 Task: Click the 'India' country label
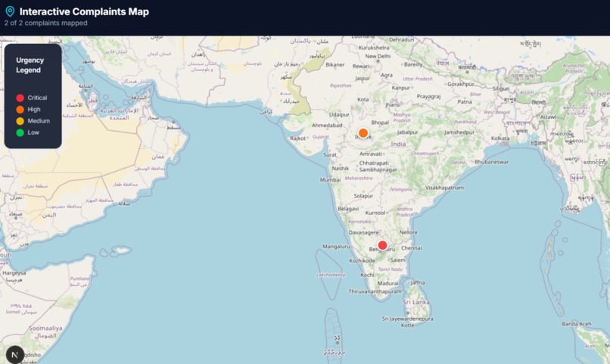(x=398, y=144)
